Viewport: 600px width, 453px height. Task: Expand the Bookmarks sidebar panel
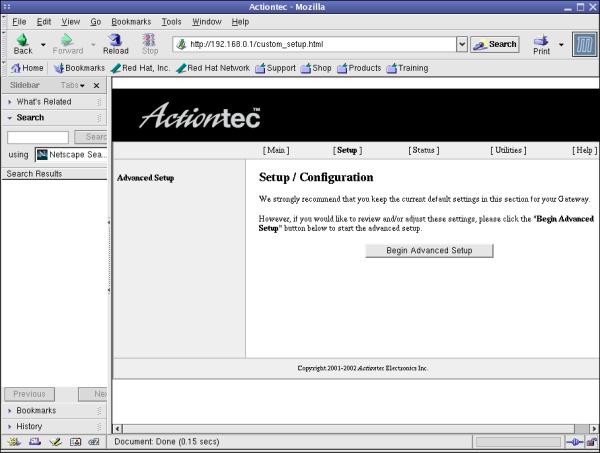pyautogui.click(x=54, y=411)
